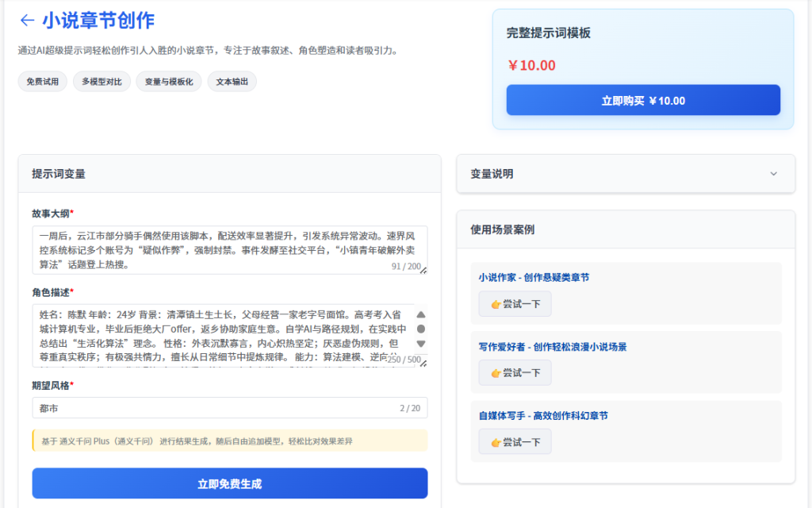The image size is (812, 508).
Task: Click 尝试一下 under 写作爱好者 浪漫小说场景
Action: pos(515,373)
